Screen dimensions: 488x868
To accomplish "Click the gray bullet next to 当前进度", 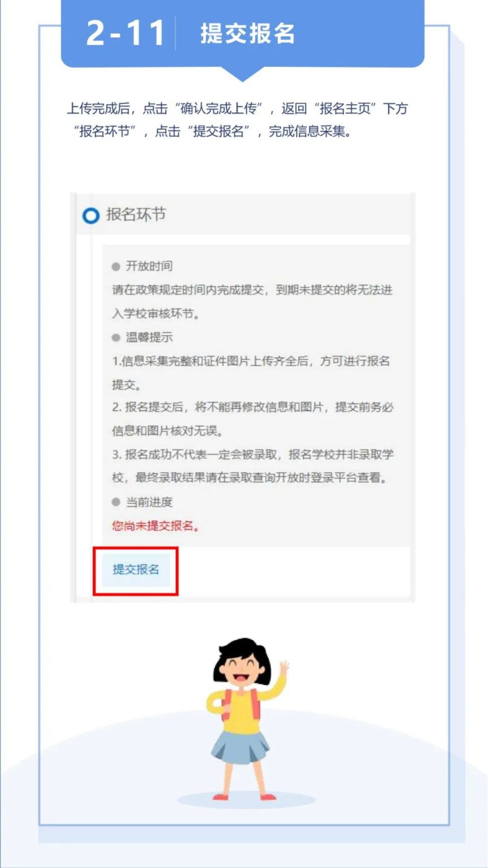I will (116, 502).
